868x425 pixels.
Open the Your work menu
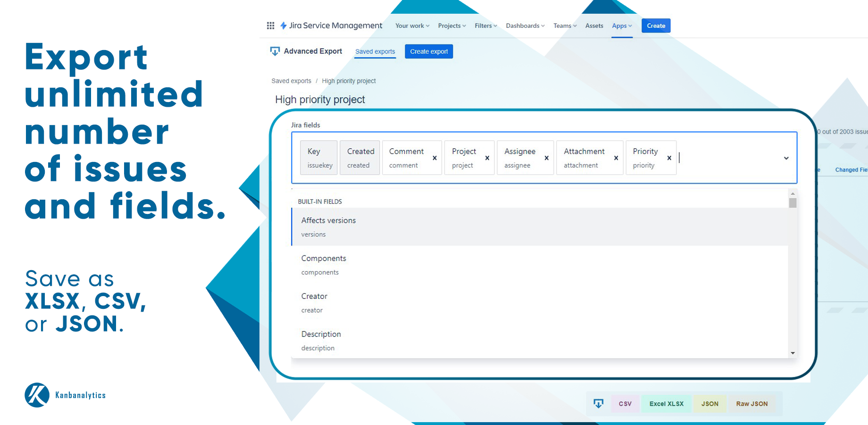point(412,25)
